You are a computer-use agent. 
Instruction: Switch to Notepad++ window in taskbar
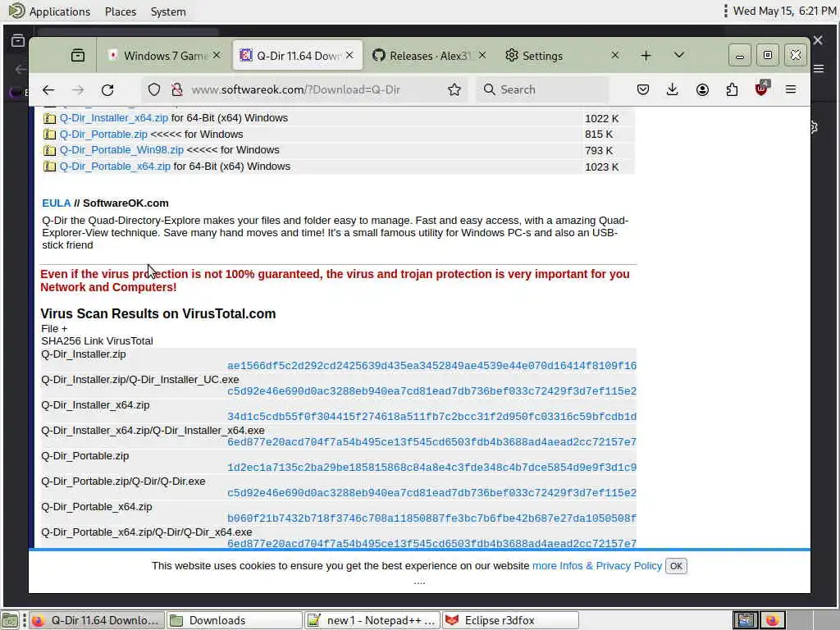coord(372,620)
